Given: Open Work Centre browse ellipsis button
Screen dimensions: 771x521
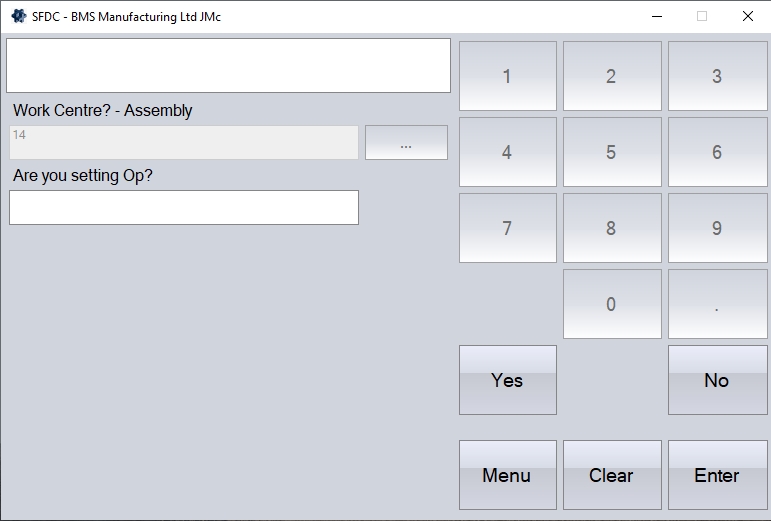Looking at the screenshot, I should (406, 143).
